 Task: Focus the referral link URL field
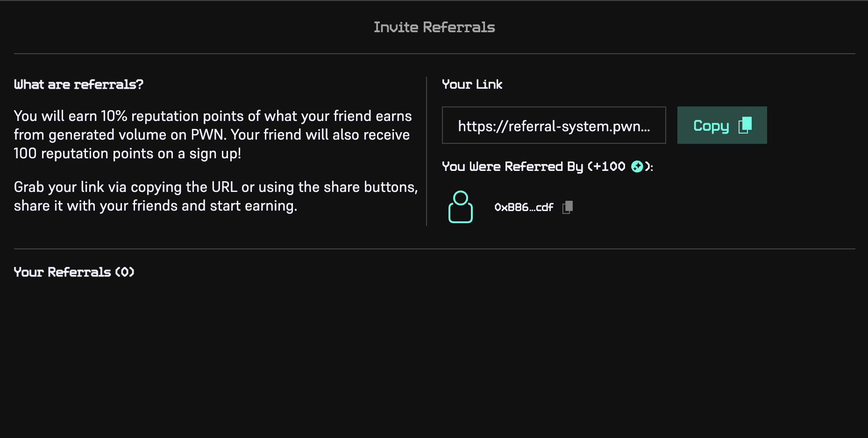pyautogui.click(x=554, y=126)
